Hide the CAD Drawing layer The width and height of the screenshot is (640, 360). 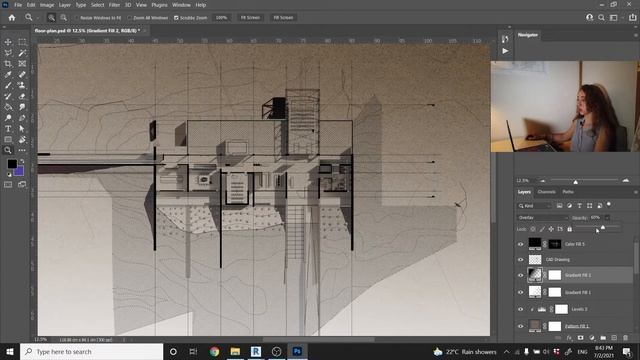click(x=520, y=260)
